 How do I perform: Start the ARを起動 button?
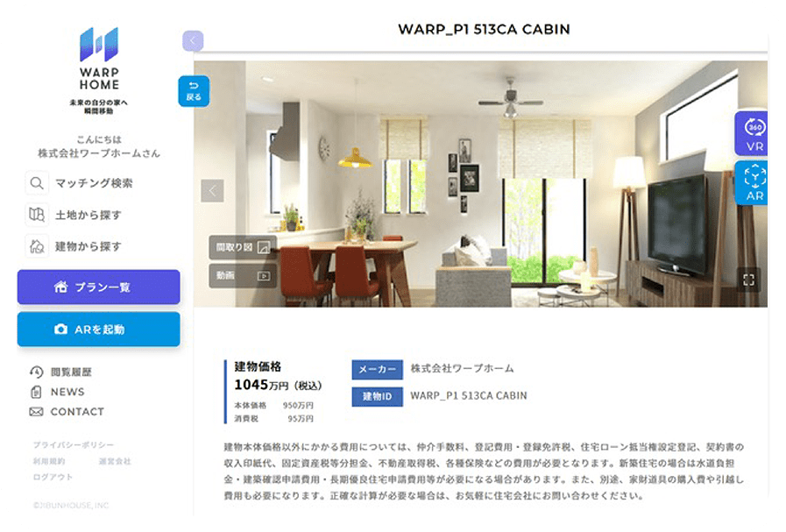[x=99, y=330]
